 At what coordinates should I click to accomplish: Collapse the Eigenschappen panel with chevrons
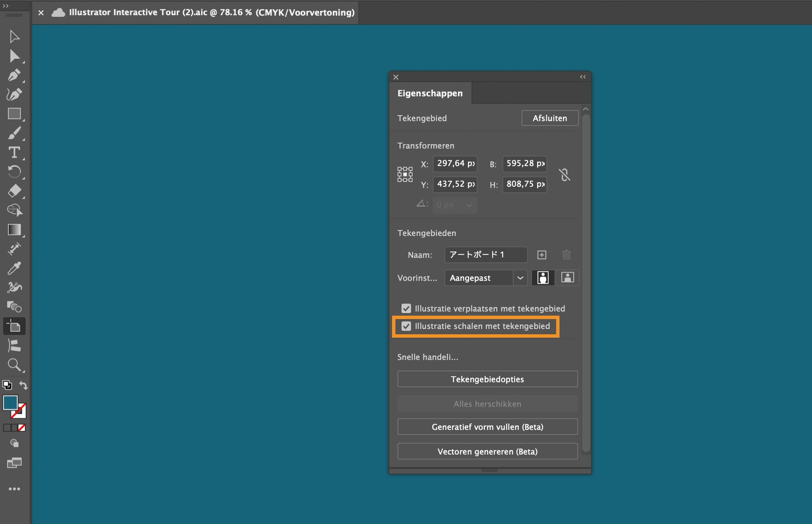point(583,76)
